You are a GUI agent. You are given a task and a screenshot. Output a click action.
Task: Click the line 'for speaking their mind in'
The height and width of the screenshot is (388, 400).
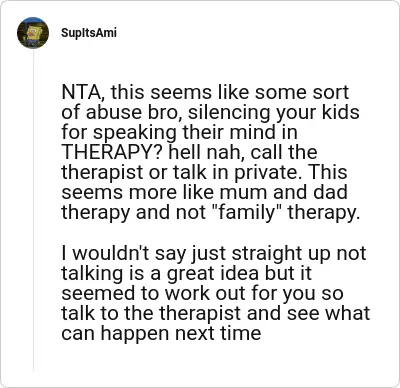(179, 132)
